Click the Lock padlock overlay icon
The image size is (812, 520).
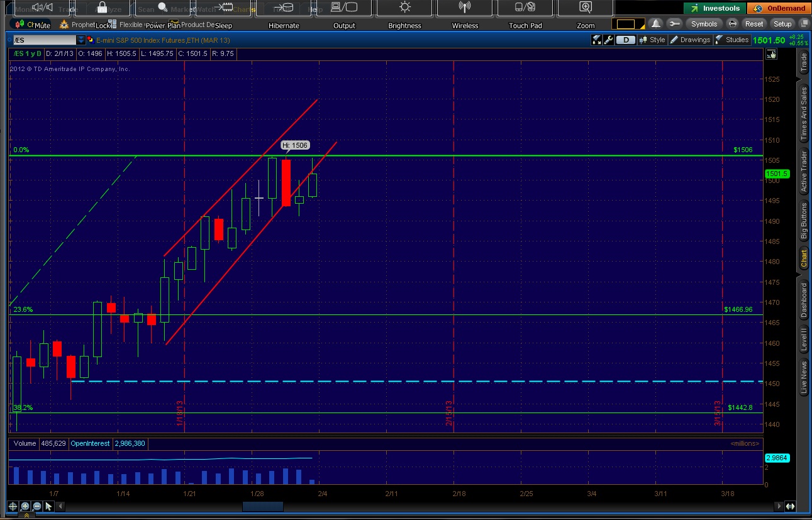(x=103, y=8)
